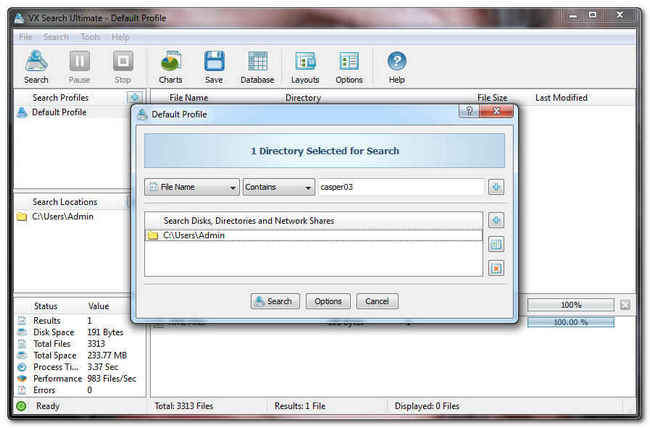The height and width of the screenshot is (428, 650).
Task: Click the Cancel button in the dialog
Action: pyautogui.click(x=377, y=301)
